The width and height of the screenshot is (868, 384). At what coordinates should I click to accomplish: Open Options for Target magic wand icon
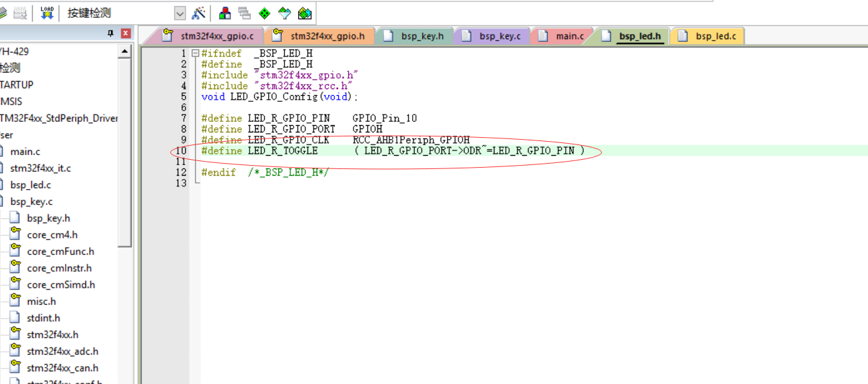[198, 13]
